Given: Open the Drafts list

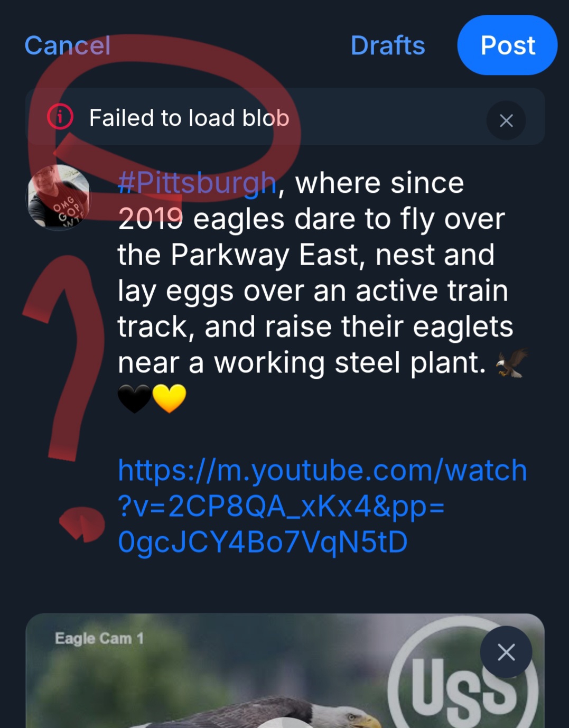Looking at the screenshot, I should tap(388, 45).
